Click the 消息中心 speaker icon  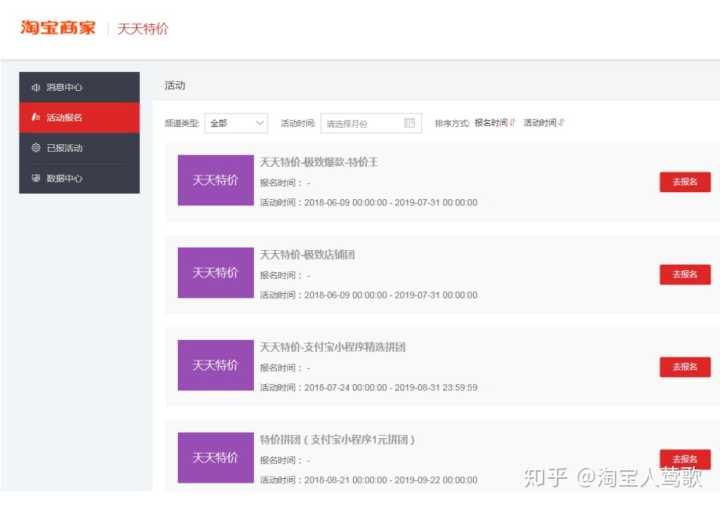35,87
